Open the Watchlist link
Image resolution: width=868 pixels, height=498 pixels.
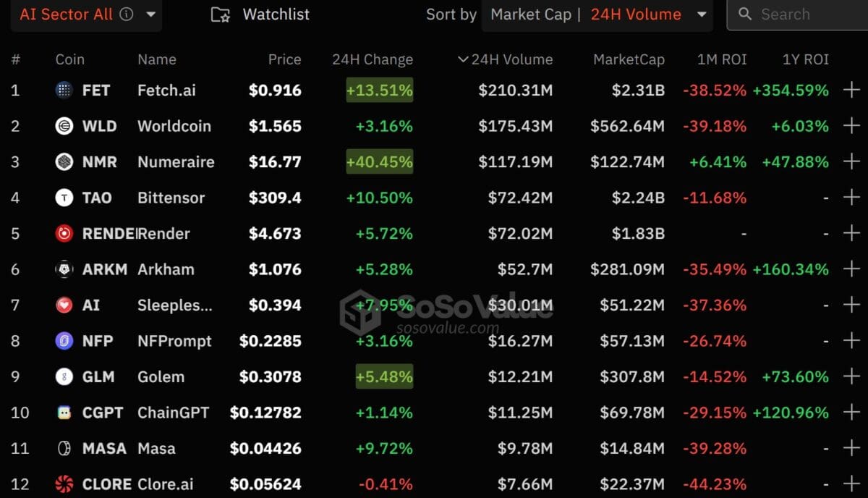pos(276,14)
